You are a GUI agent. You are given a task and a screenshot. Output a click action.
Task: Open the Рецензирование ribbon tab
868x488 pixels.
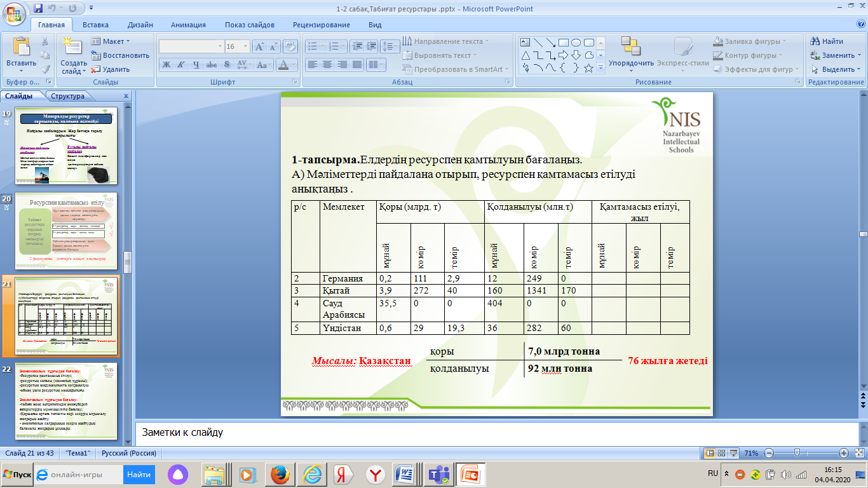322,25
